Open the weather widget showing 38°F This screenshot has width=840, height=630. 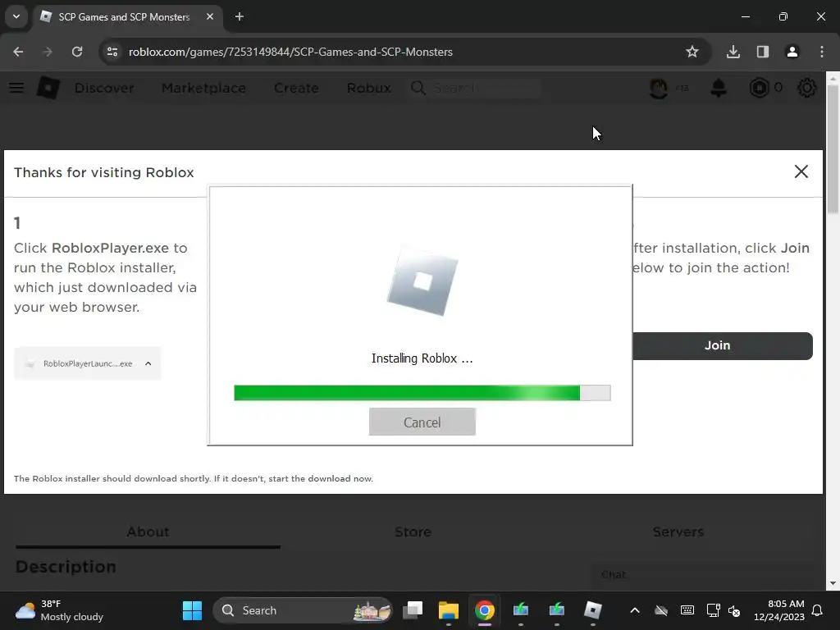[x=59, y=610]
